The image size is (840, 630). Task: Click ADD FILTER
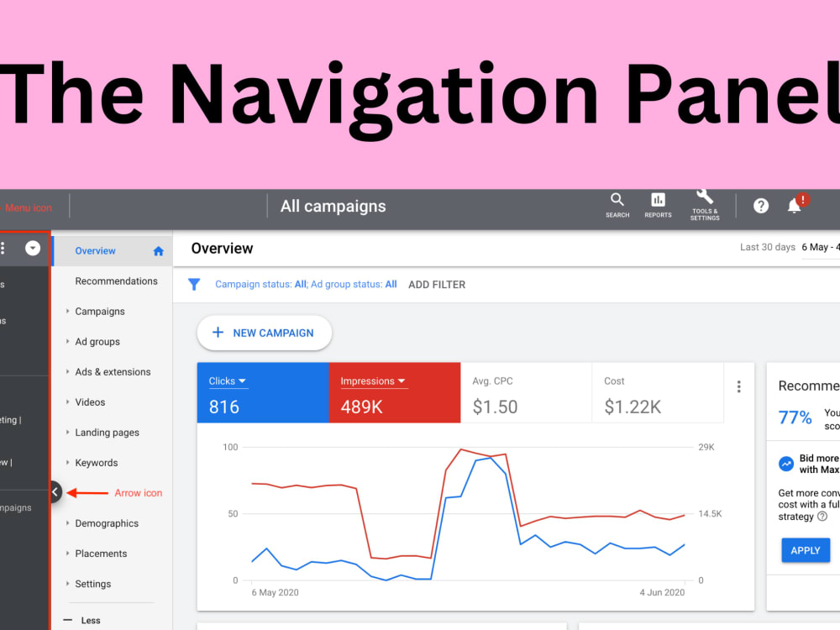(437, 285)
